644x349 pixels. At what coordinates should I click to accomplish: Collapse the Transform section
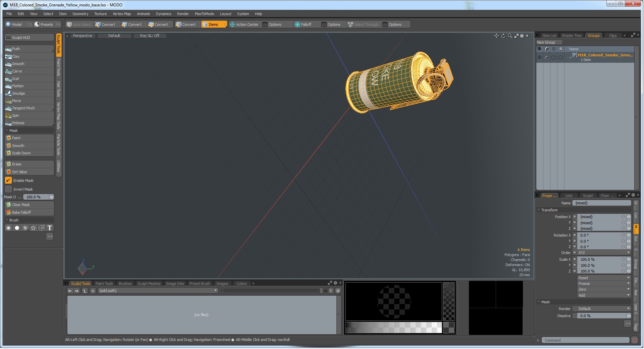click(x=539, y=210)
